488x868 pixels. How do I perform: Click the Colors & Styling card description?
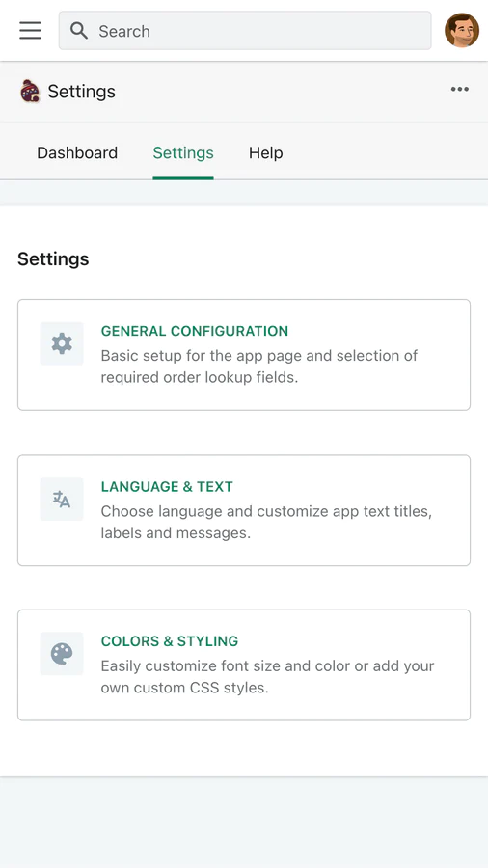click(267, 676)
